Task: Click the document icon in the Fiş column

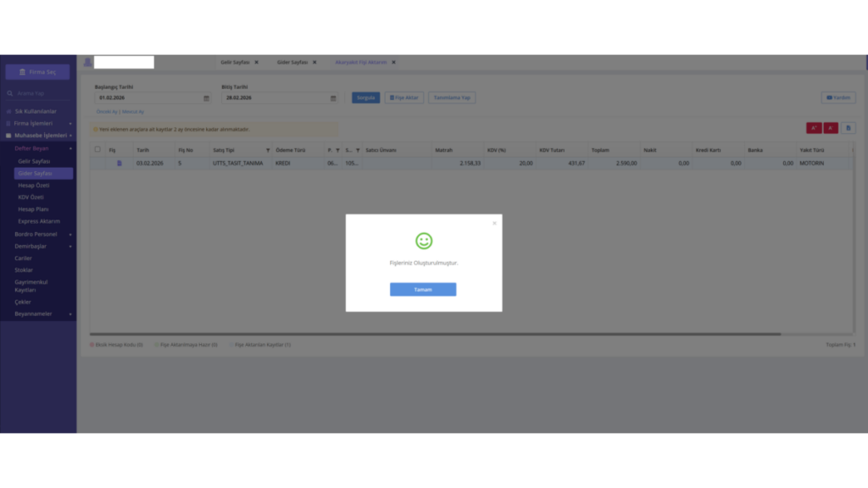Action: pos(119,164)
